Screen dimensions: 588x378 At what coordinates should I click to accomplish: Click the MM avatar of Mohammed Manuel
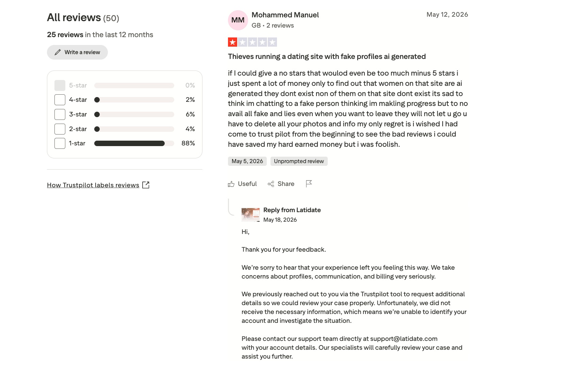point(238,20)
